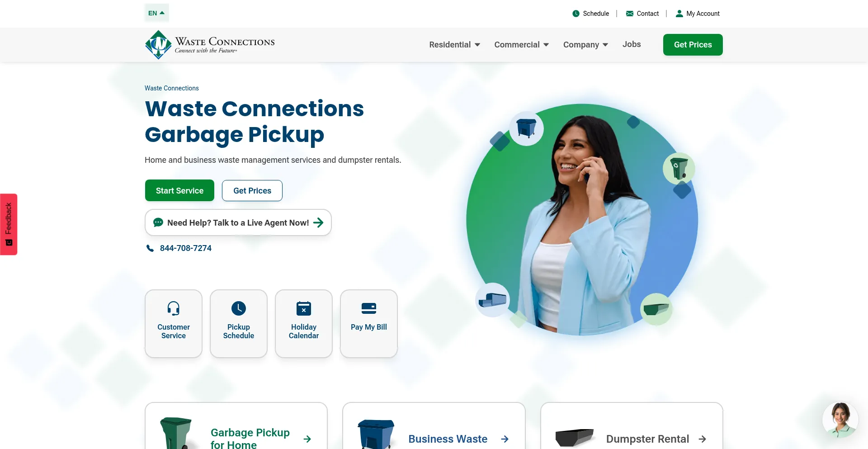Expand the Residential dropdown menu
This screenshot has width=868, height=449.
click(x=454, y=45)
